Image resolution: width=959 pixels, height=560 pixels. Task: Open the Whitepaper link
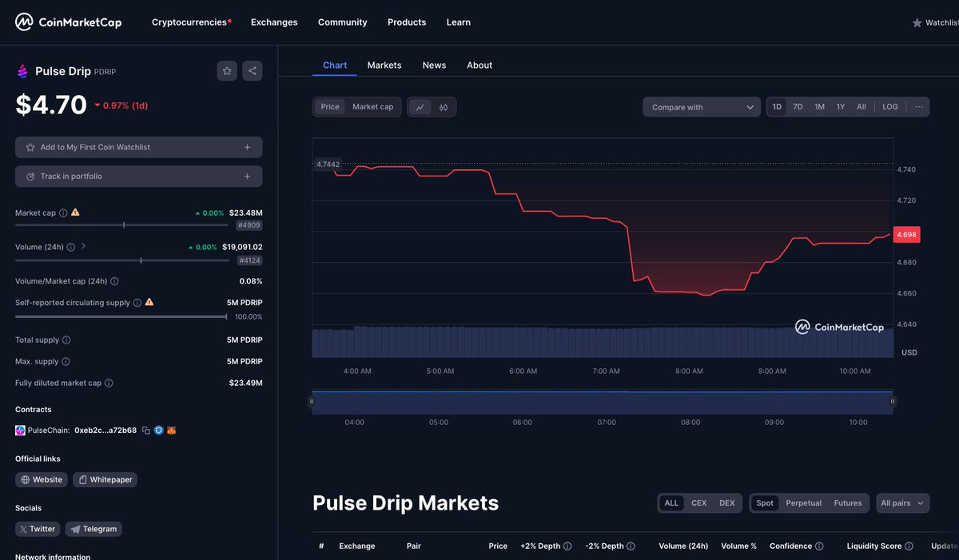[x=105, y=479]
